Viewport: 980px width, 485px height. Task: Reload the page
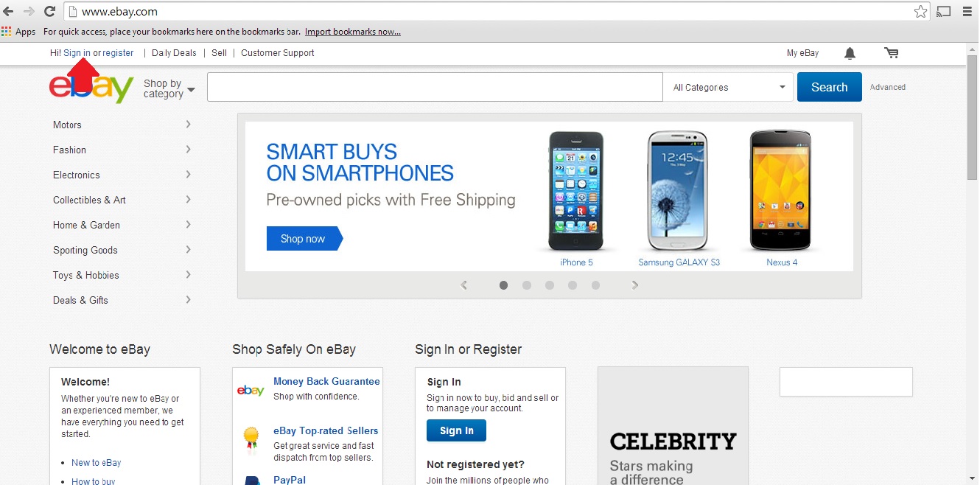point(49,11)
